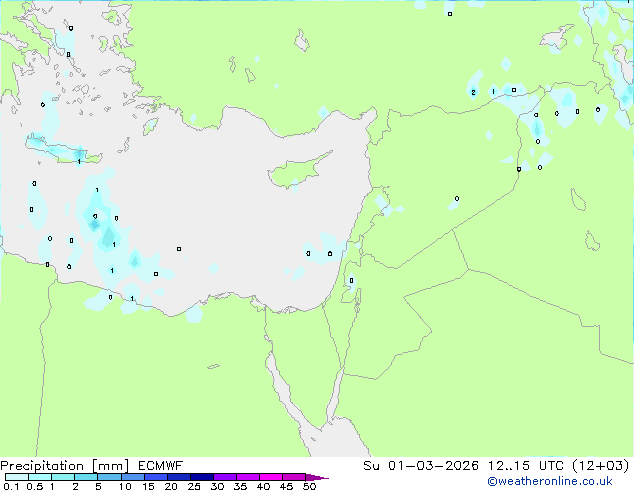Select the 45–50 mm legend swatch
Image resolution: width=634 pixels, height=490 pixels.
coord(294,477)
